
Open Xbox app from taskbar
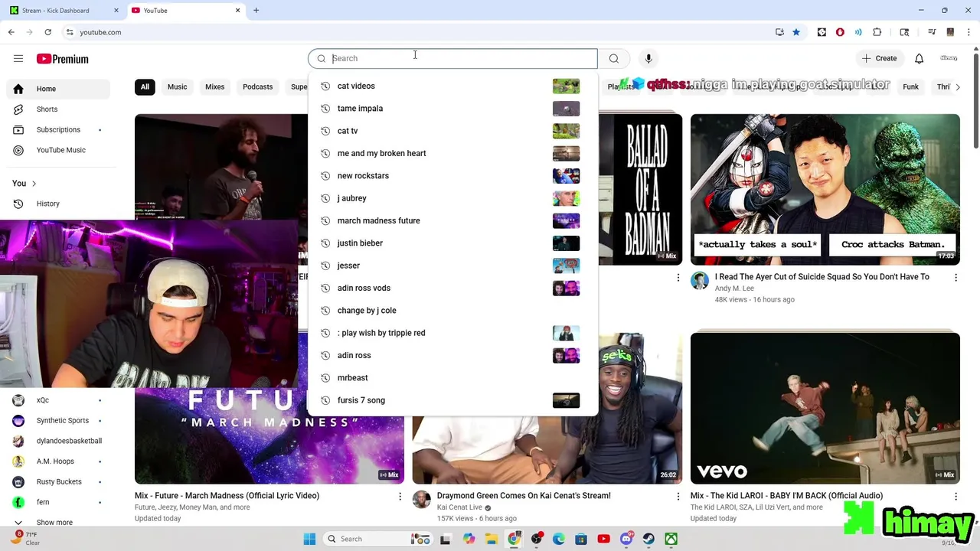pos(671,539)
